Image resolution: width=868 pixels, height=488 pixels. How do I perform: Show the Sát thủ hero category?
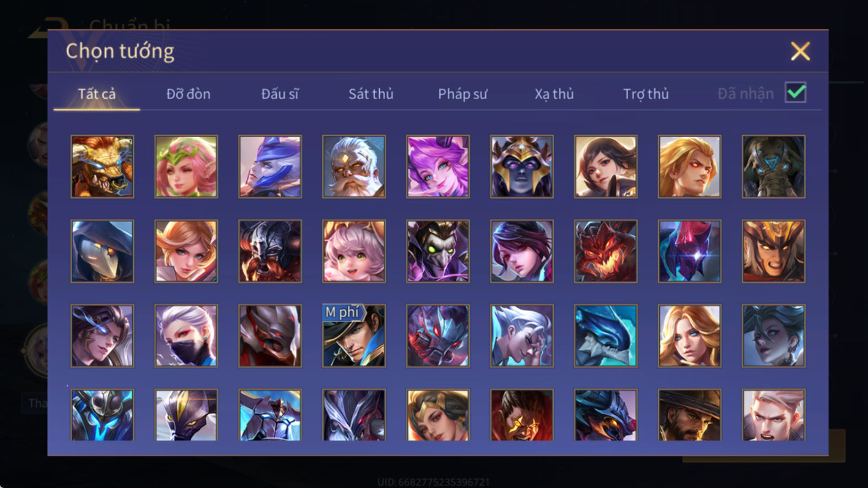(x=371, y=94)
